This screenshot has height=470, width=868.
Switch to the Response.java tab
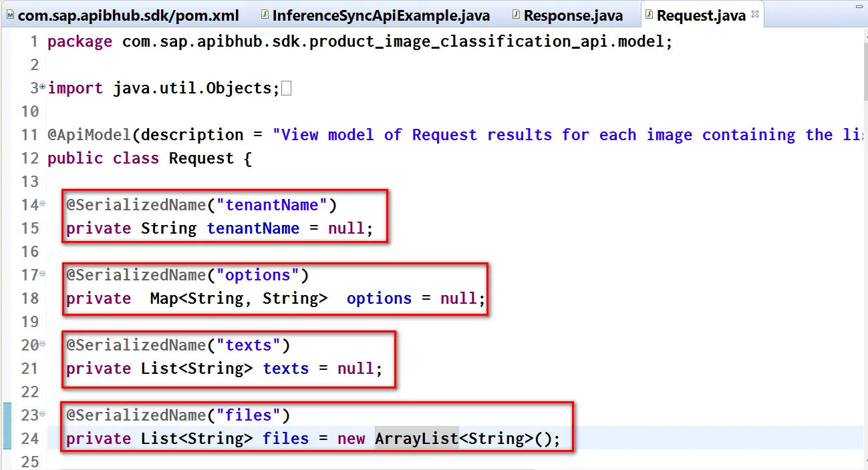(568, 15)
